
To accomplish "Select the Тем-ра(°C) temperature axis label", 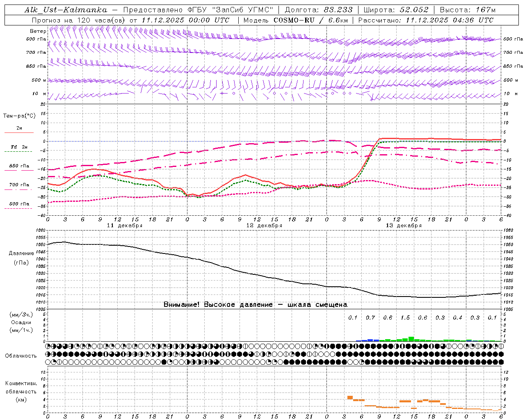I will (19, 116).
